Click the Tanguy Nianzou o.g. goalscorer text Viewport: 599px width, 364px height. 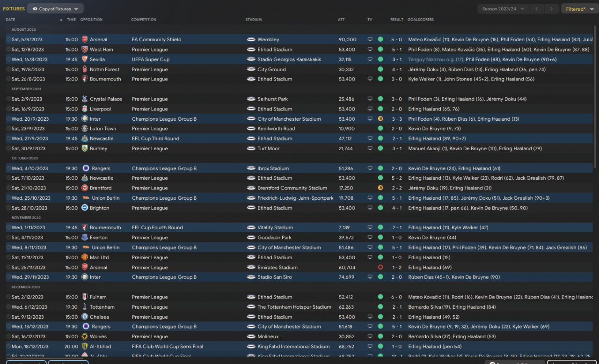(436, 59)
